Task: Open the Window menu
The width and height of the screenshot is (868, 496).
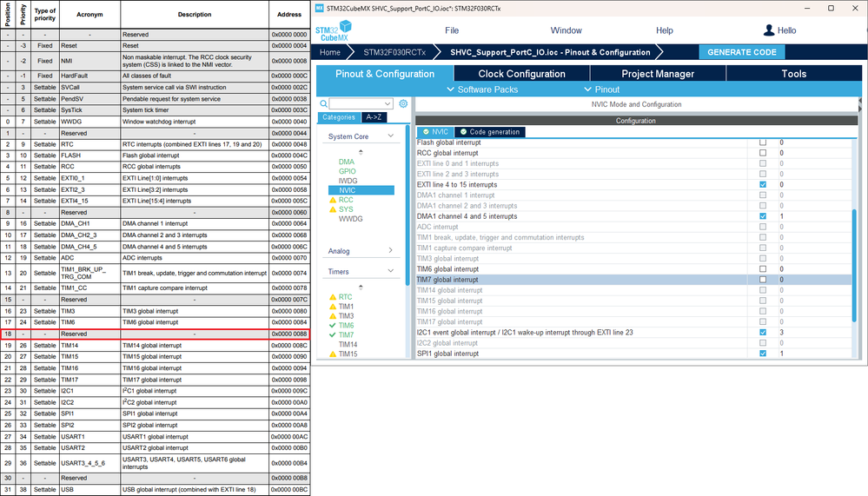Action: point(566,30)
